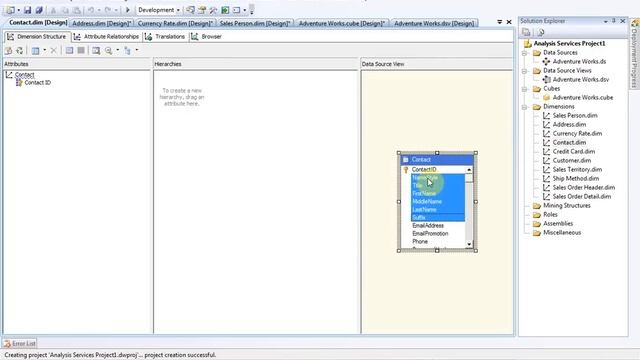Click the Find Table icon
This screenshot has height=360, width=640.
point(96,51)
